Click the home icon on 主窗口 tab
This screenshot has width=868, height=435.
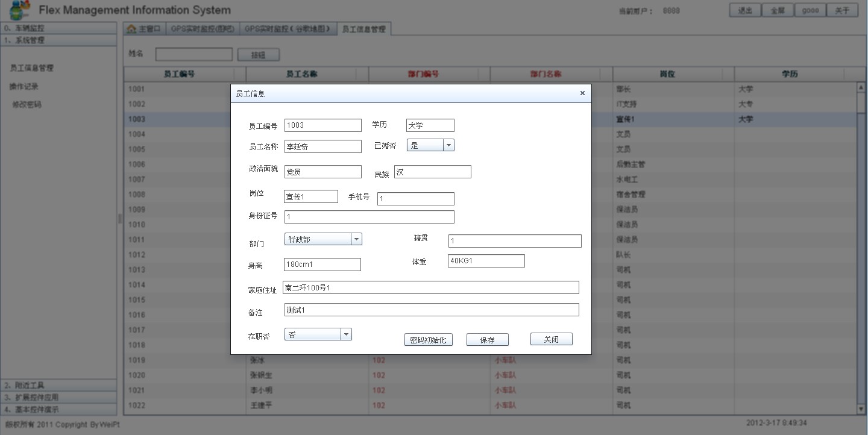(131, 29)
